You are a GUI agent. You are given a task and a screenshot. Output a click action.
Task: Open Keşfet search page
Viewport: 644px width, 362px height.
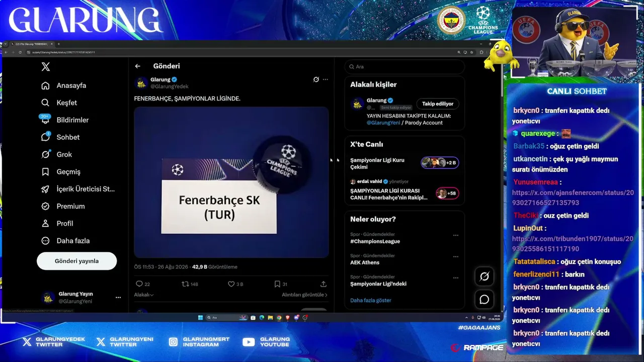(x=59, y=103)
